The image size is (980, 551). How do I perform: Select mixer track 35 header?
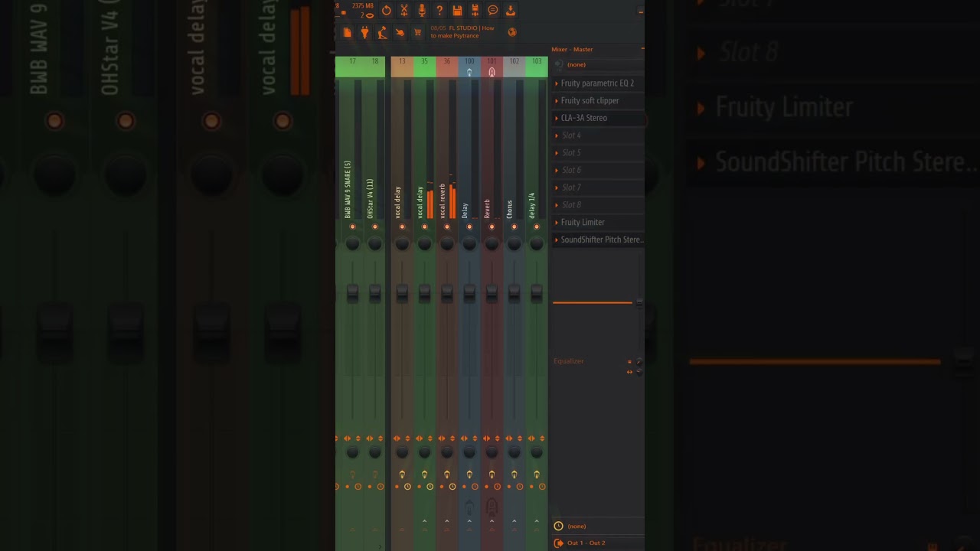click(424, 67)
